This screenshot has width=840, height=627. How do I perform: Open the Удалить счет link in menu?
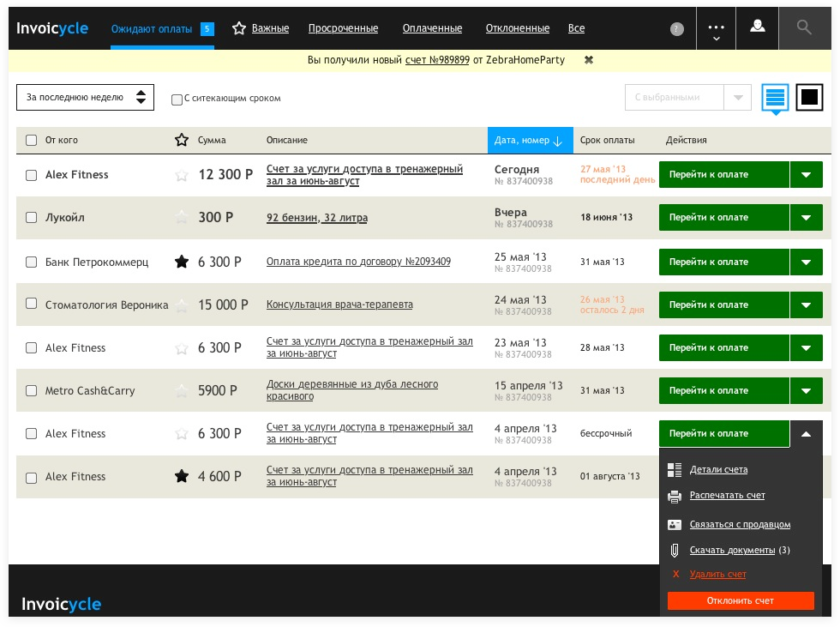(x=718, y=574)
